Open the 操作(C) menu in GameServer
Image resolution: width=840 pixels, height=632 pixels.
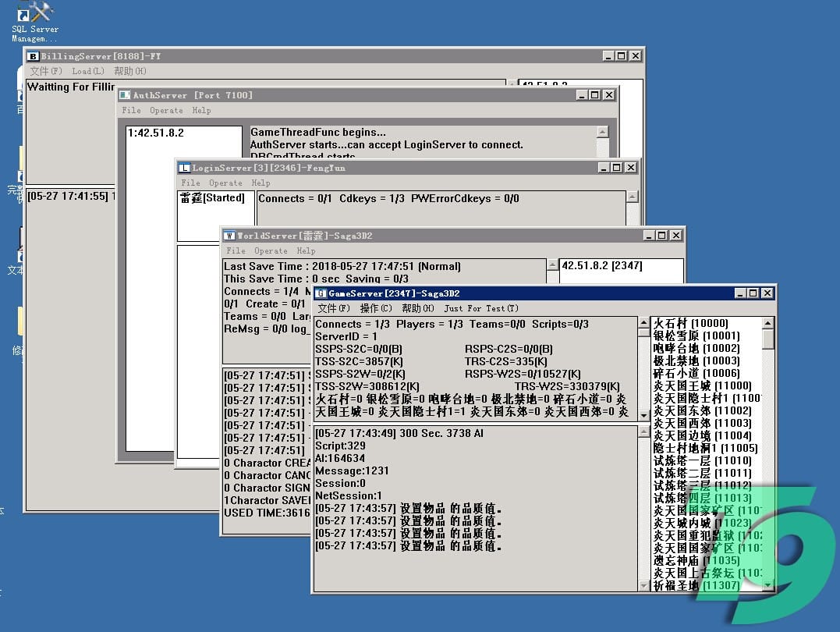point(376,309)
